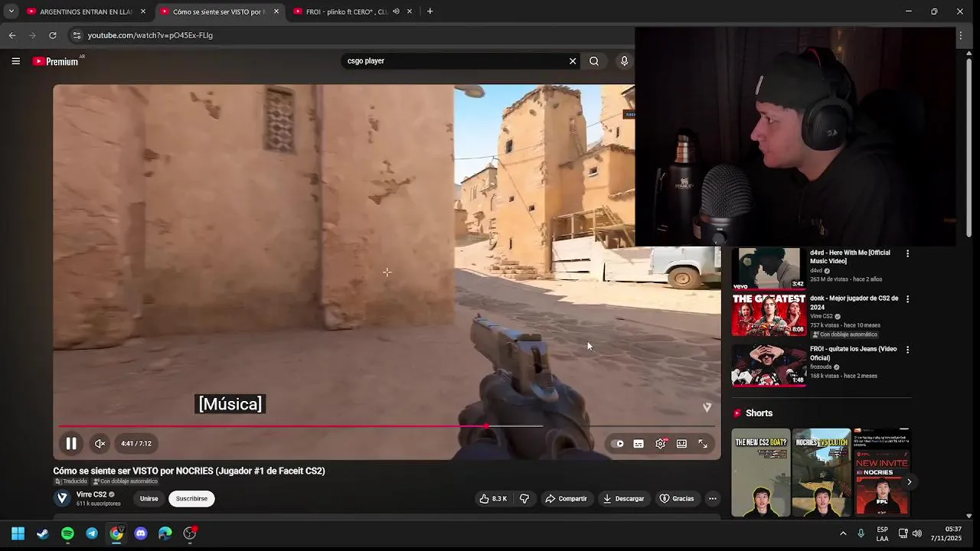Show next Shorts with arrow
Viewport: 980px width, 551px height.
(909, 482)
